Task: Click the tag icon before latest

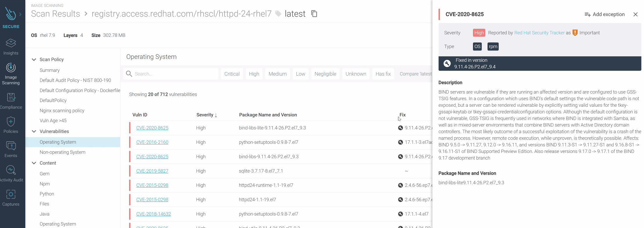Action: point(278,14)
